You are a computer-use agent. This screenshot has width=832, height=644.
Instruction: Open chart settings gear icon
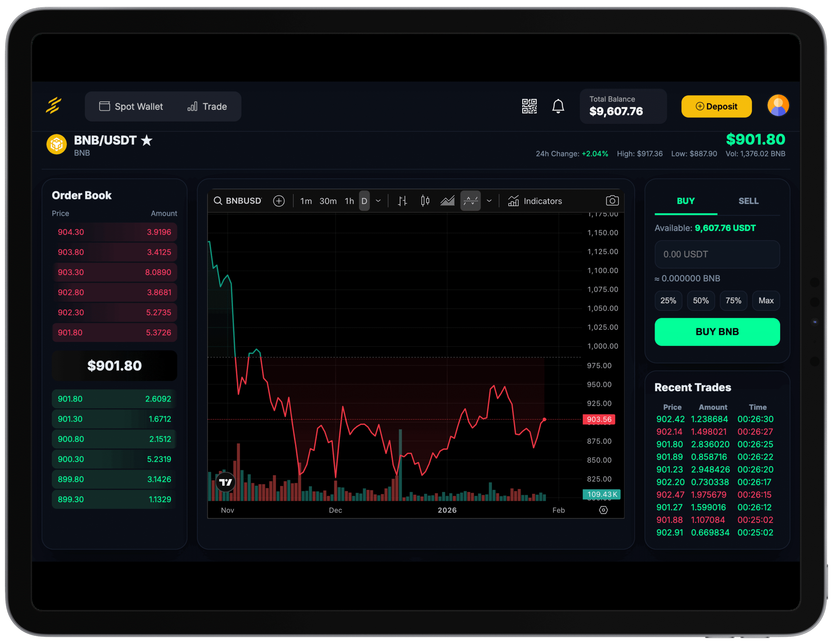[x=603, y=510]
